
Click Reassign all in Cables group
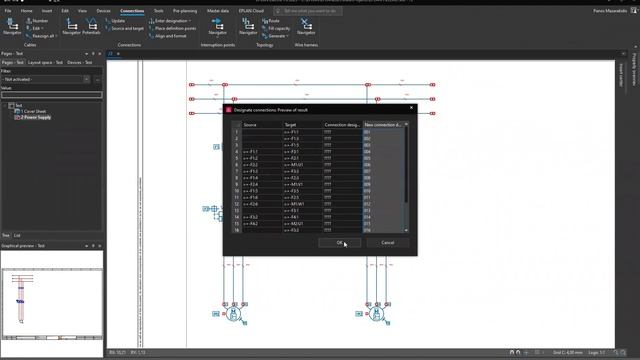(42, 36)
